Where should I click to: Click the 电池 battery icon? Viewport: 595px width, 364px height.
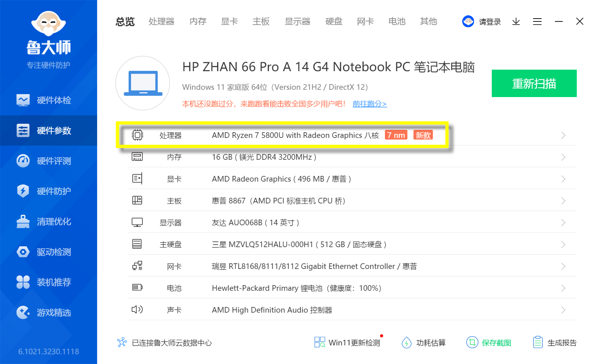[137, 287]
